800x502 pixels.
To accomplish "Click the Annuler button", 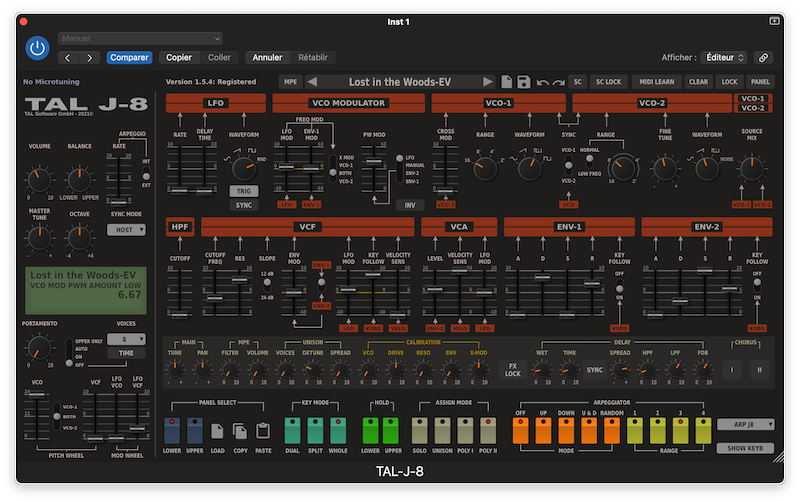I will click(x=267, y=58).
